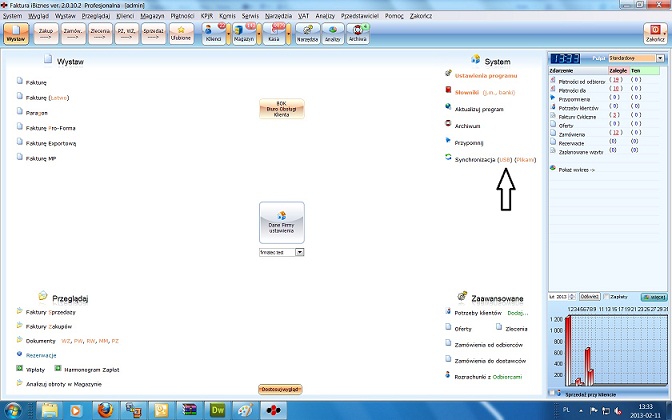Screen dimensions: 672x420
Task: Click Fakturę Eksportową link
Action: 51,144
